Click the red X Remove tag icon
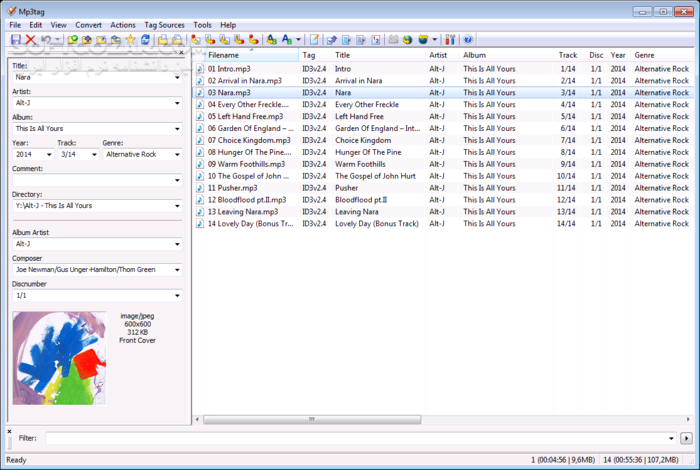The width and height of the screenshot is (700, 470). pyautogui.click(x=30, y=40)
